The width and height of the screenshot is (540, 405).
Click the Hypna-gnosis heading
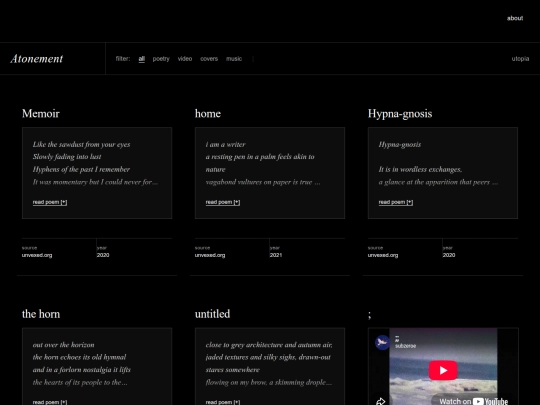400,114
